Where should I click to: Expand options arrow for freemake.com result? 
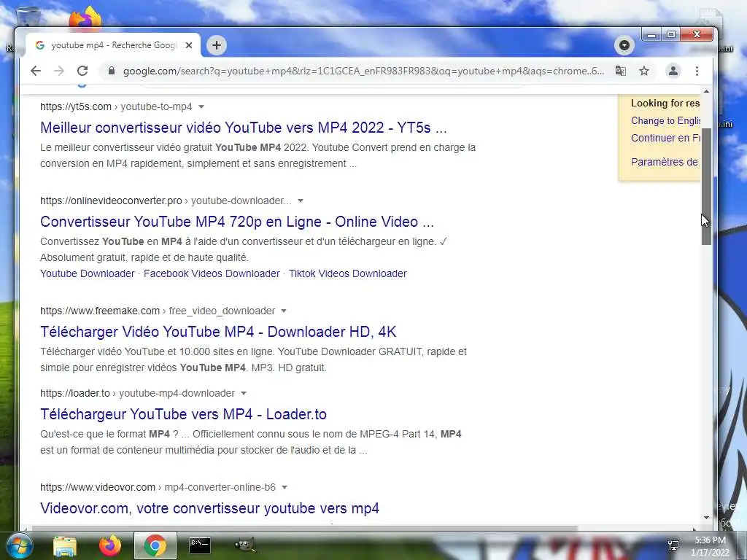(284, 311)
